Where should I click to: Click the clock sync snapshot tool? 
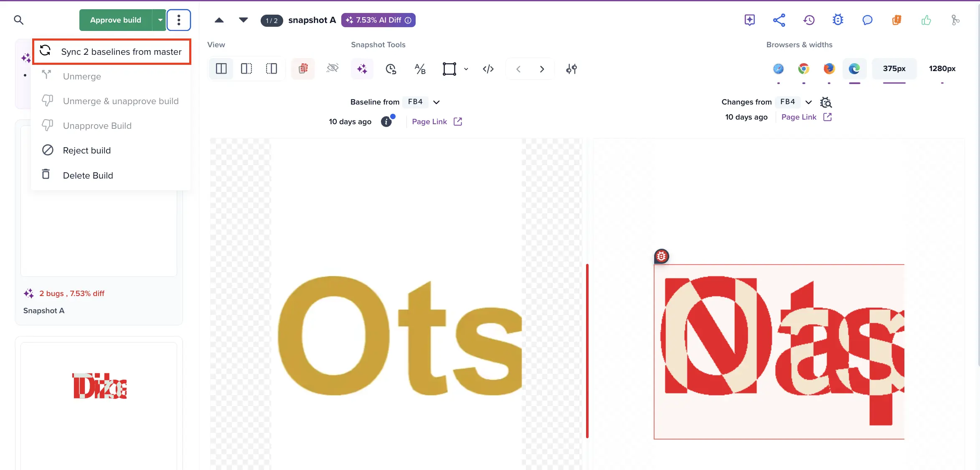pos(391,69)
